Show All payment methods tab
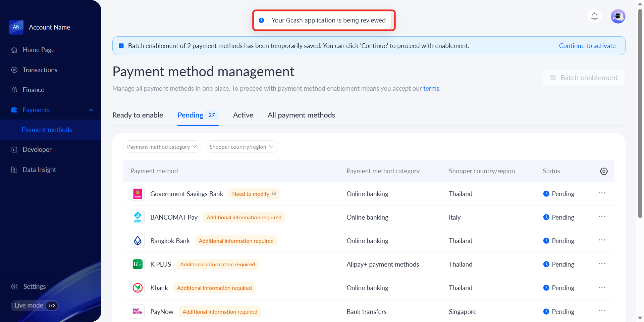644x322 pixels. [301, 115]
